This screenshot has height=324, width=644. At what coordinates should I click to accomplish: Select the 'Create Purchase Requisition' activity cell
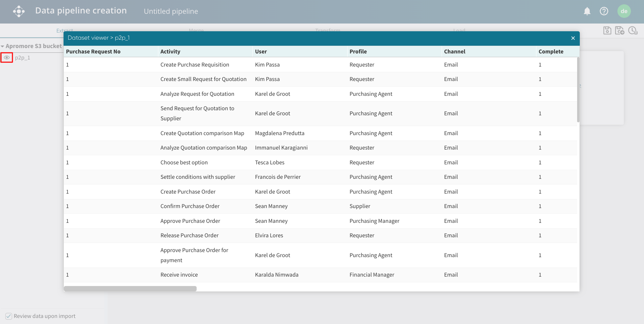(x=195, y=65)
